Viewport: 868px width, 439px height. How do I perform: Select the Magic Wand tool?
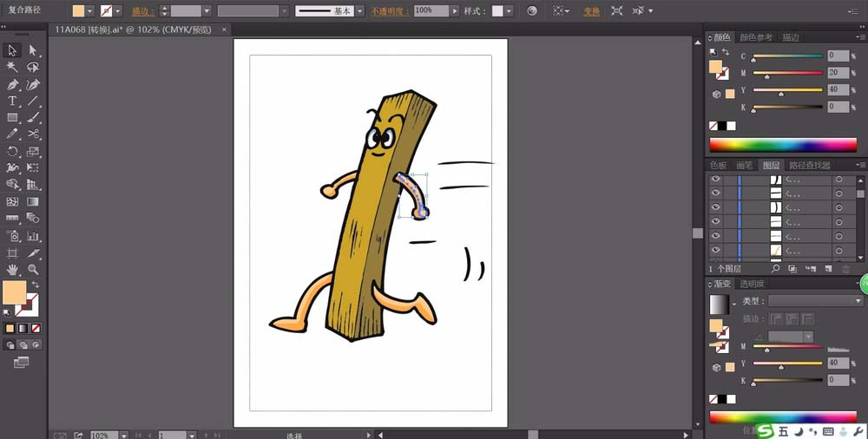coord(12,67)
